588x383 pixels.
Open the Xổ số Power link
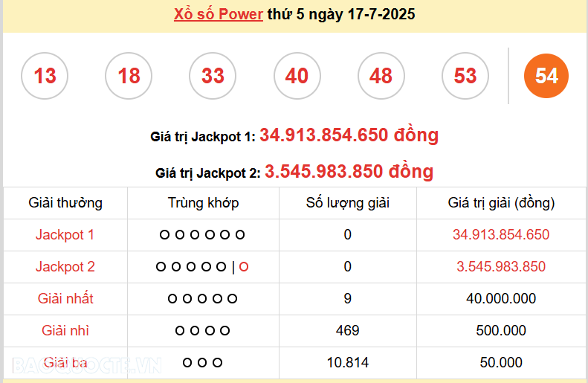219,14
